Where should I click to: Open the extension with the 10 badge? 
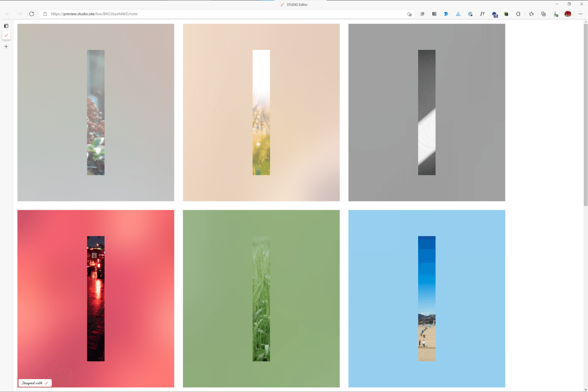coord(495,14)
